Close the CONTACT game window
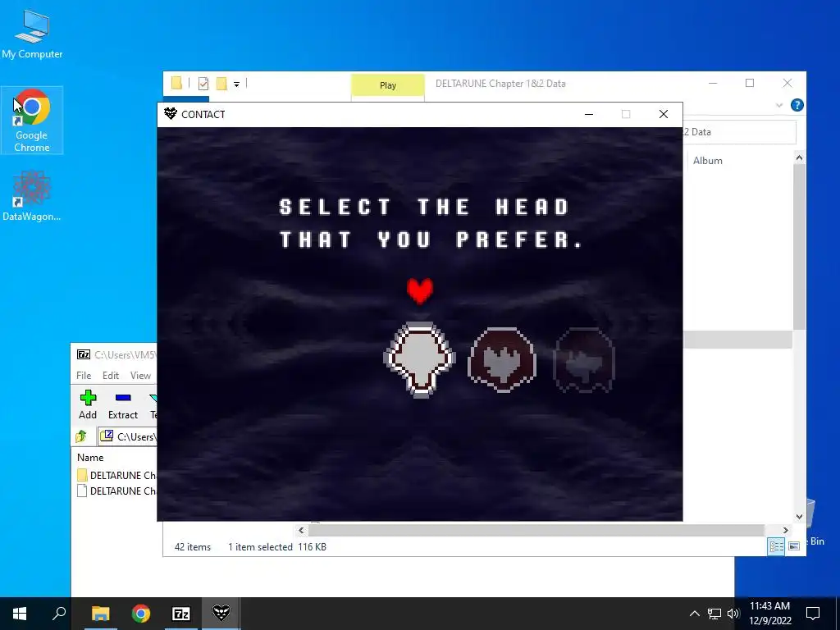840x630 pixels. 663,114
